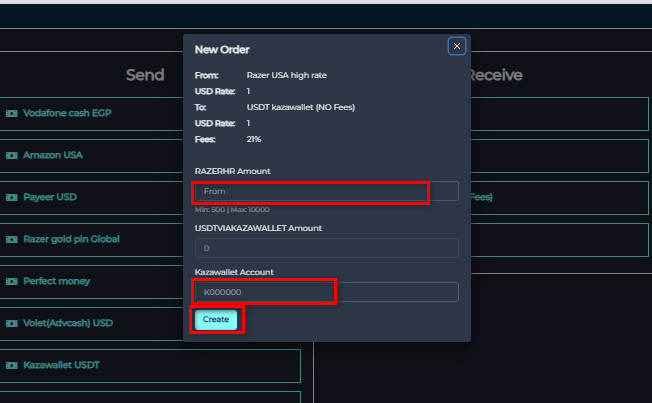Click the Create button
Image resolution: width=652 pixels, height=403 pixels.
(216, 319)
